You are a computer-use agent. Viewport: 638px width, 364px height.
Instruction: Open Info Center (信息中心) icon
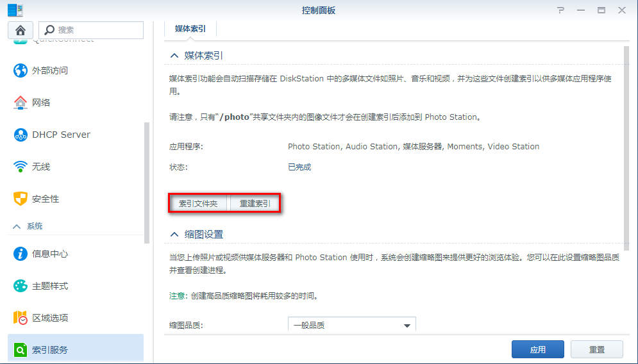pos(21,254)
